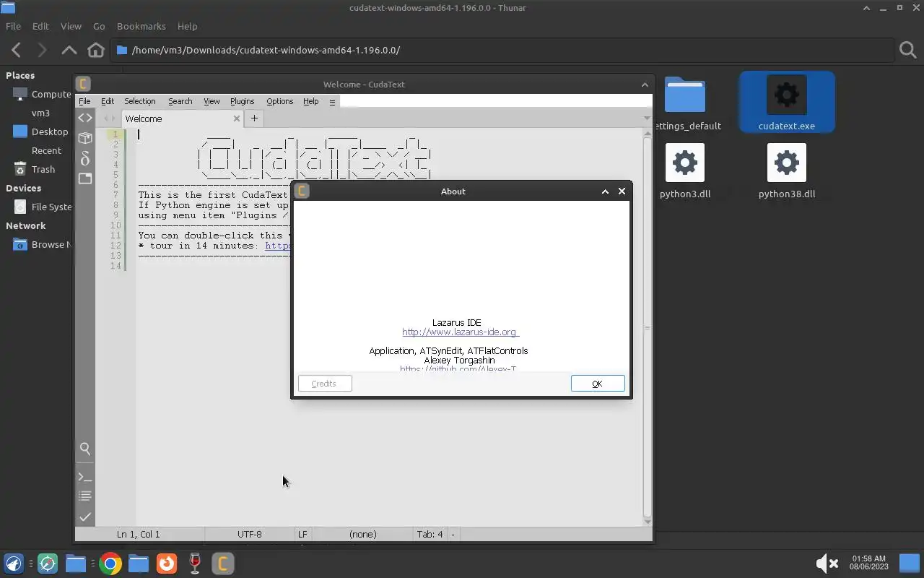Go to home folder in Thunar toolbar
Screen dimensions: 924x578
pyautogui.click(x=95, y=50)
